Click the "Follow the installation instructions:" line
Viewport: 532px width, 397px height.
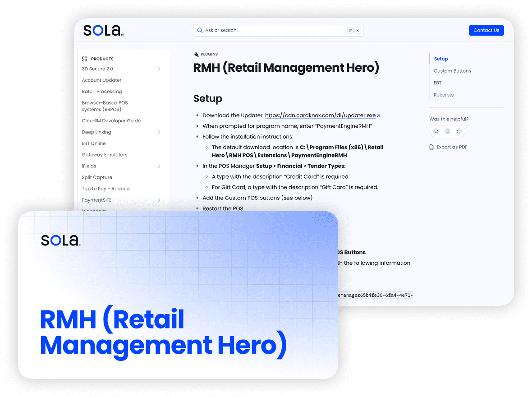(x=248, y=137)
